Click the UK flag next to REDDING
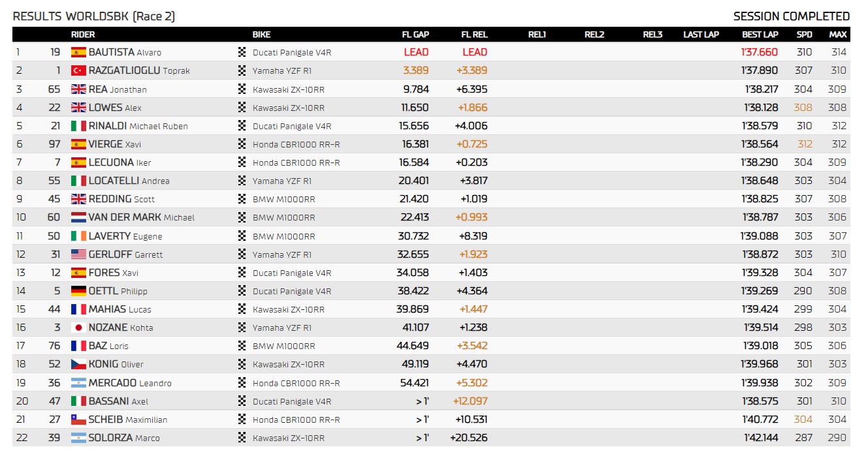 tap(78, 199)
